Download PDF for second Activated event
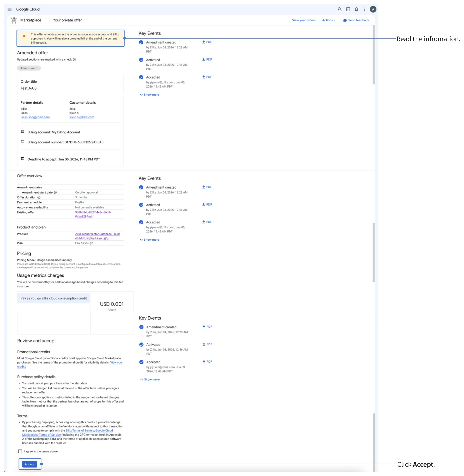The height and width of the screenshot is (476, 464). click(x=207, y=204)
